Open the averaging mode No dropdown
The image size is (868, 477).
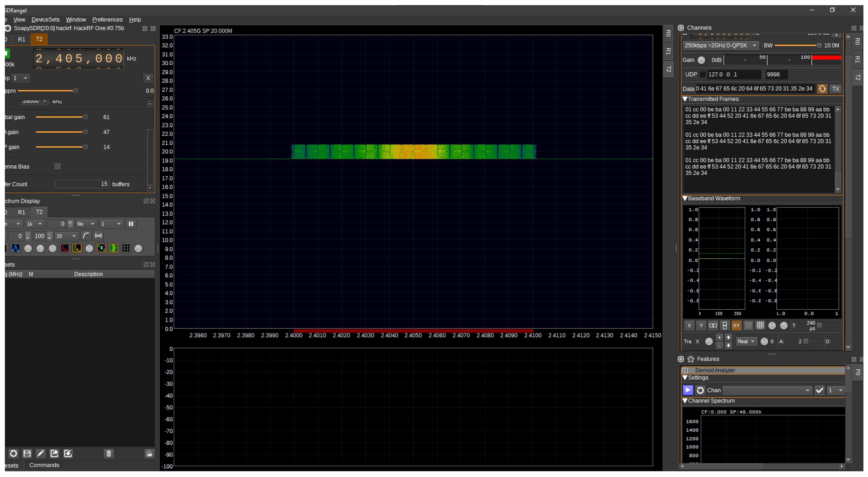click(86, 224)
